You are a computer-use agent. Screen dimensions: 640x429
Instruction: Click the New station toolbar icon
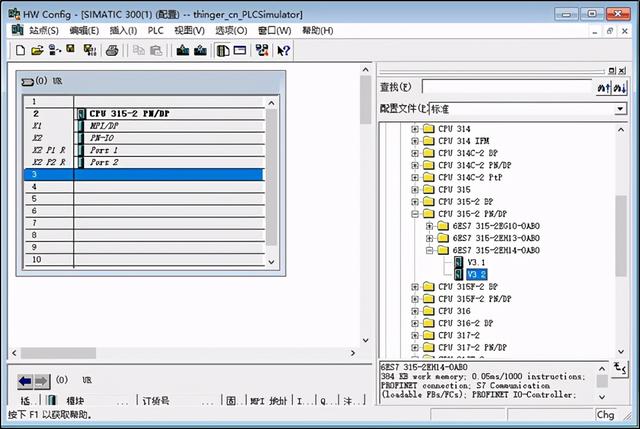(x=20, y=50)
